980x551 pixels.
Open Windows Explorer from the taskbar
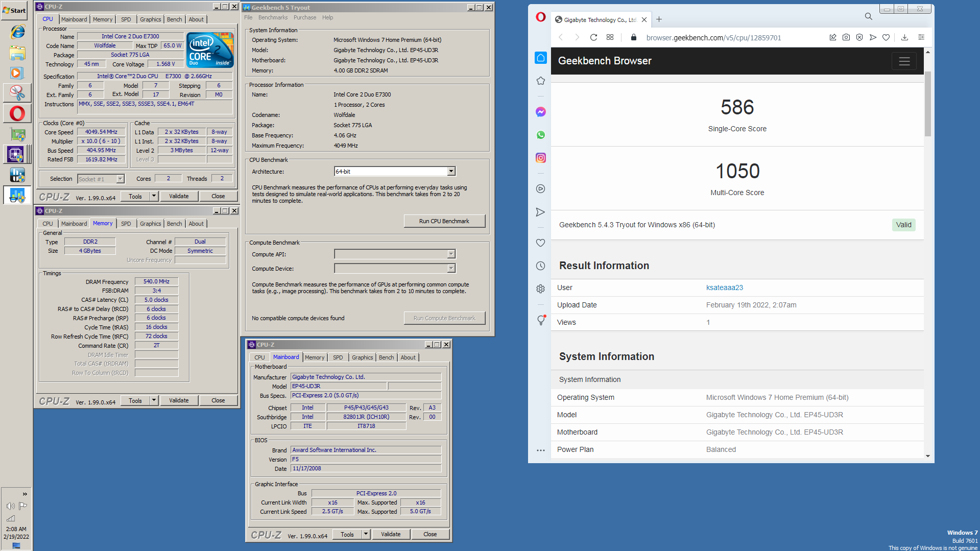point(17,53)
